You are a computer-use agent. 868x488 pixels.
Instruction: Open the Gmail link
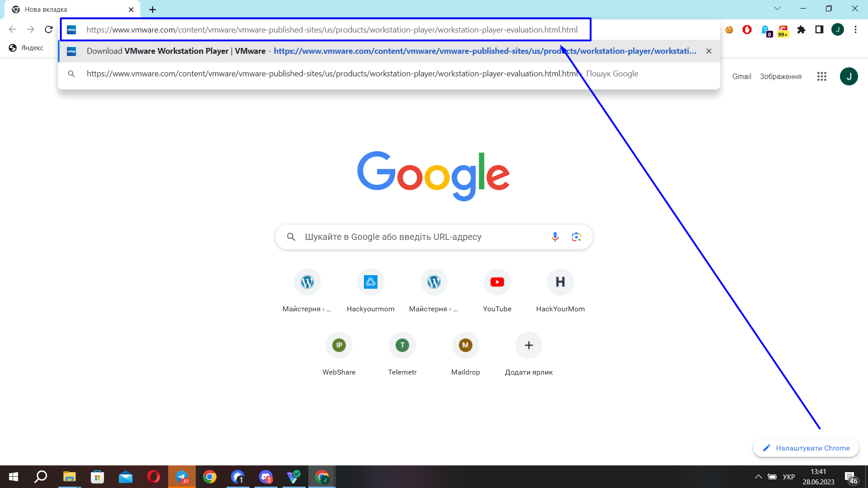pyautogui.click(x=741, y=76)
